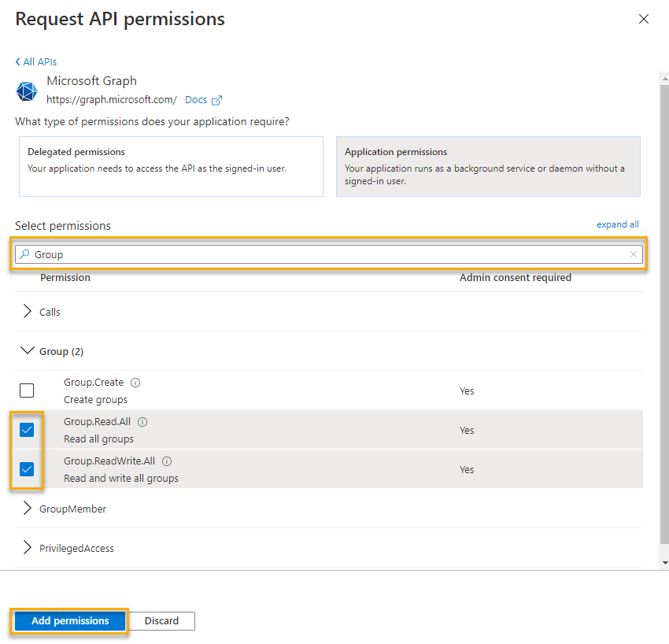View info tooltip for Group.ReadWrite.All permission
This screenshot has width=669, height=644.
coord(167,461)
